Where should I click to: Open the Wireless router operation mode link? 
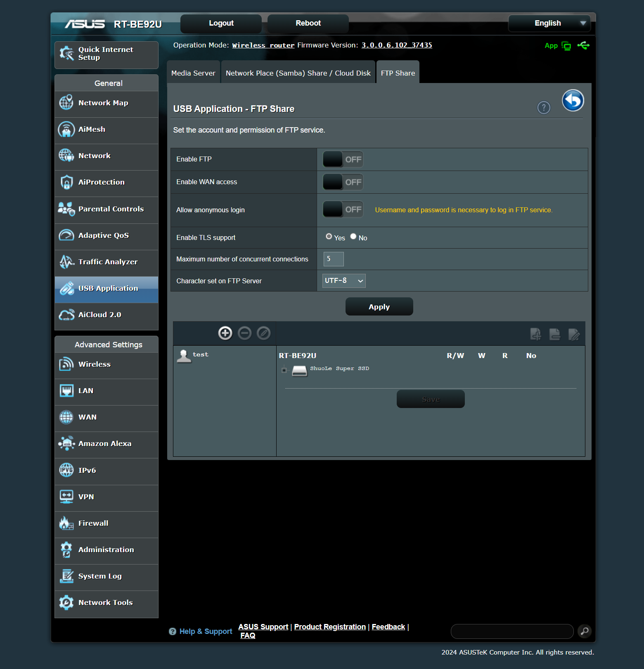pyautogui.click(x=263, y=45)
